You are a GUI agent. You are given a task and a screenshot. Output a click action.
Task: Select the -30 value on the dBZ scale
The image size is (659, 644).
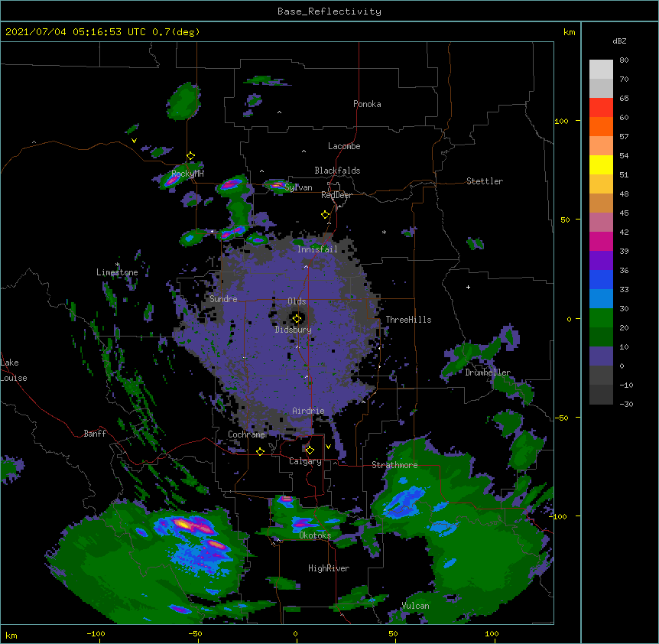(626, 404)
